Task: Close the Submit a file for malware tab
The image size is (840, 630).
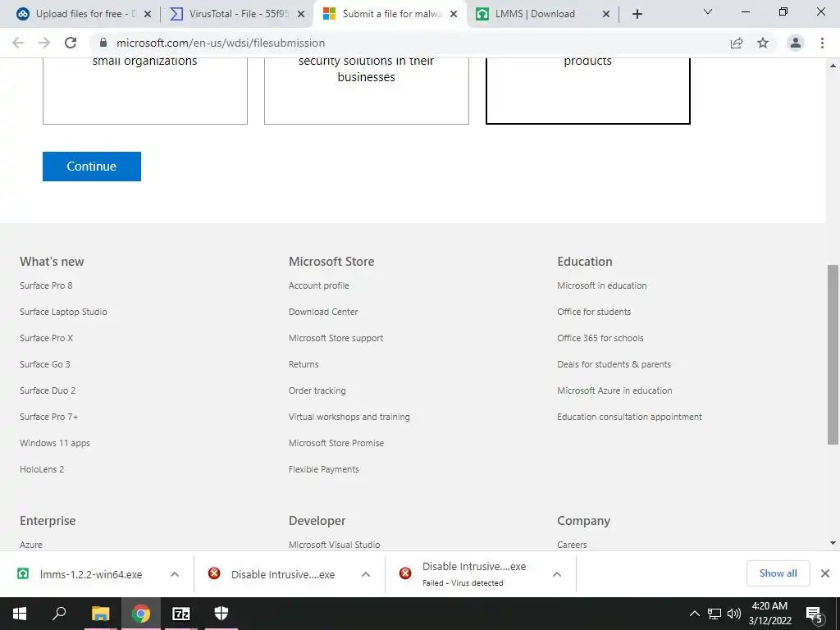Action: (x=454, y=14)
